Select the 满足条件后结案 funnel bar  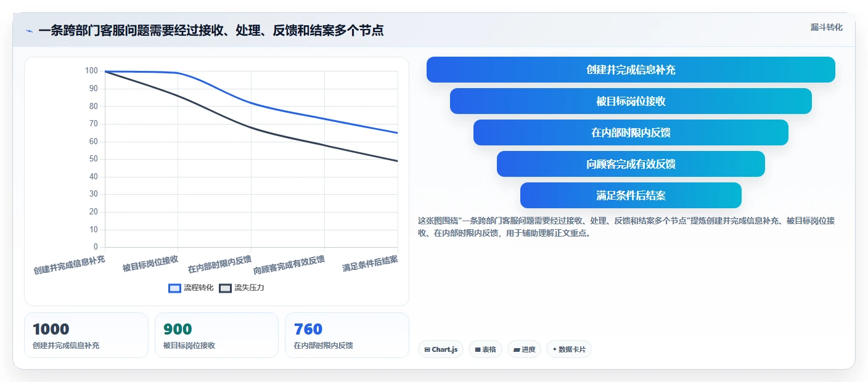[x=631, y=195]
